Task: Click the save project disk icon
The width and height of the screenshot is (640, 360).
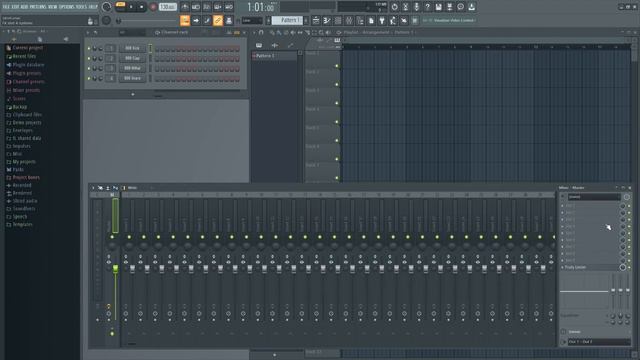Action: (x=438, y=7)
